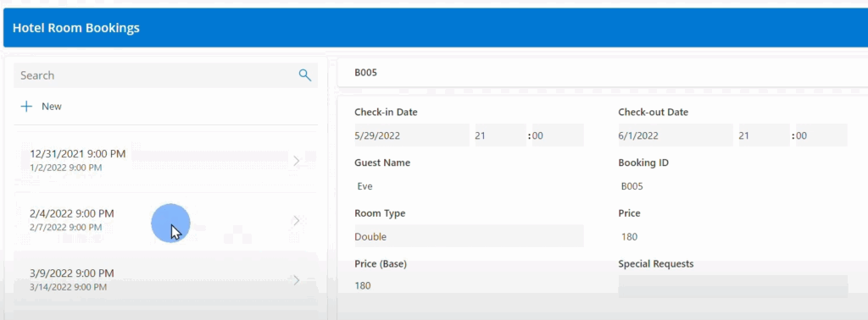This screenshot has height=320, width=868.
Task: Click the Check-out Date field 6/1/2022
Action: click(676, 135)
